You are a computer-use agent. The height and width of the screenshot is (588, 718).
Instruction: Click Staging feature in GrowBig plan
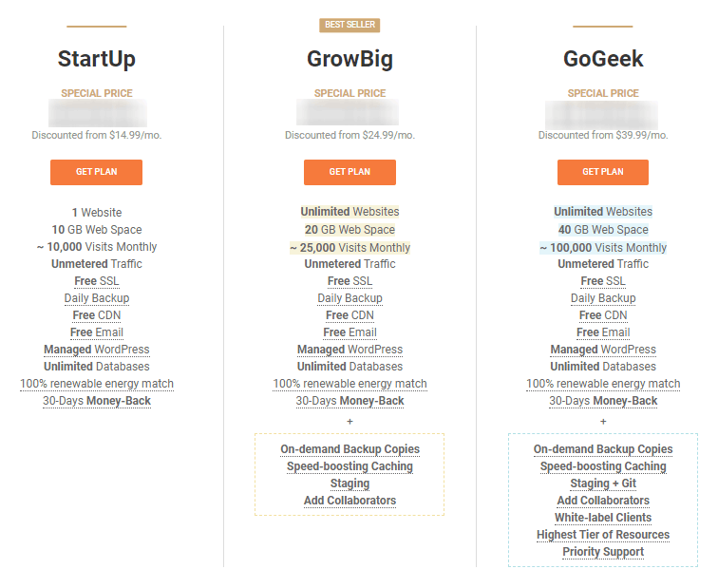tap(350, 484)
